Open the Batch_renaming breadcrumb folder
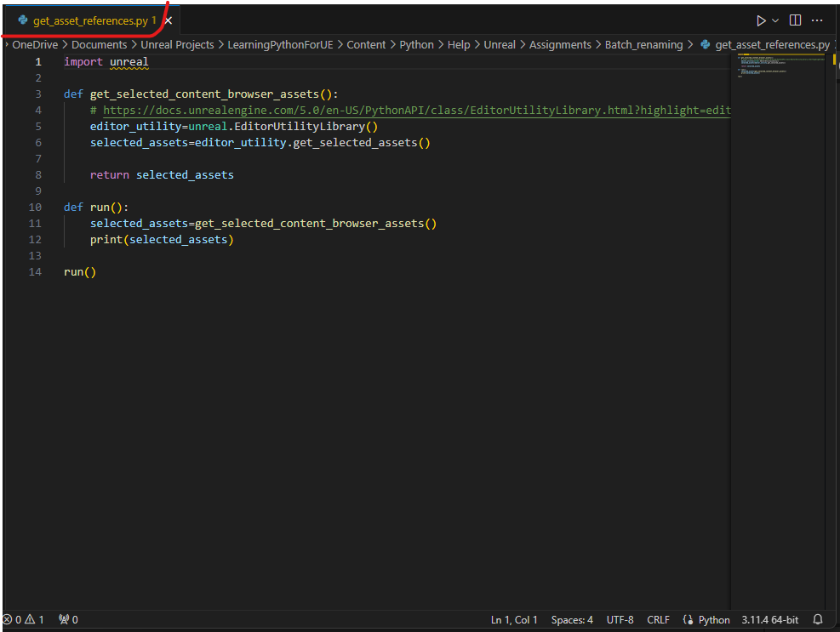This screenshot has height=632, width=840. tap(643, 45)
